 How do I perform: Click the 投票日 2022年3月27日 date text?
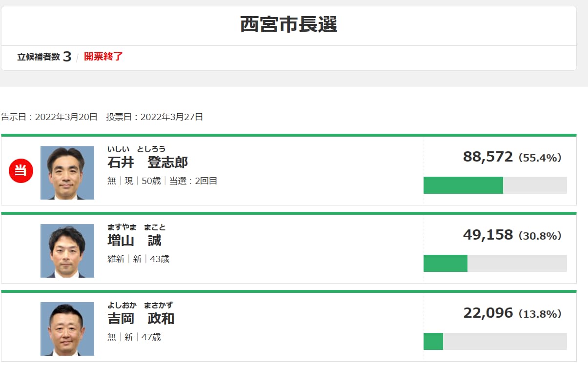click(x=155, y=117)
